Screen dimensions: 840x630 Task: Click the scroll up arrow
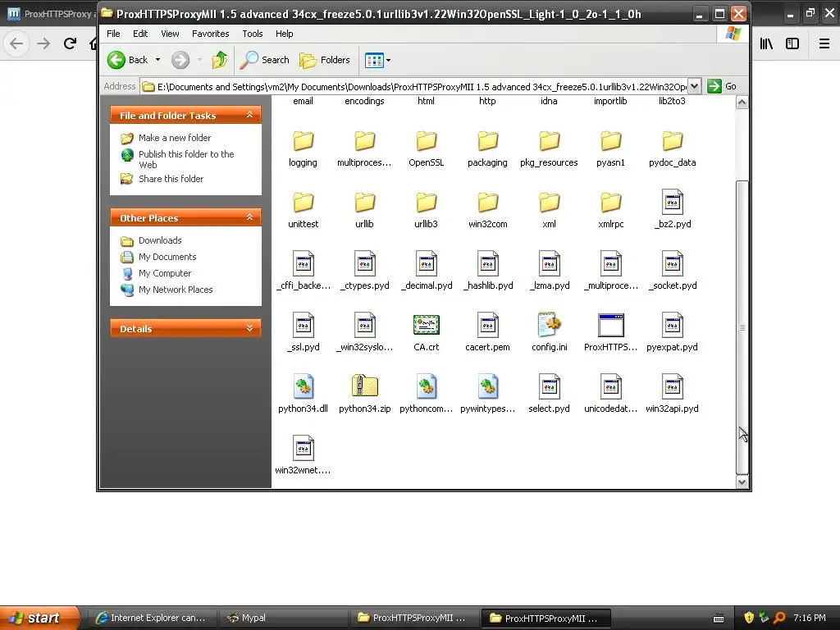(x=742, y=103)
